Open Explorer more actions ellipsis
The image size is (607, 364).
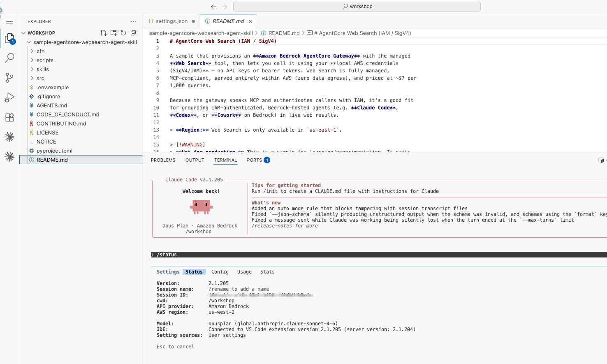[133, 21]
